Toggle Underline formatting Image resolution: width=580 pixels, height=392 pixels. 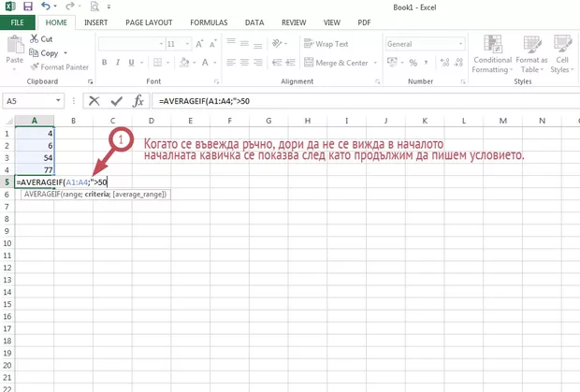[x=131, y=63]
